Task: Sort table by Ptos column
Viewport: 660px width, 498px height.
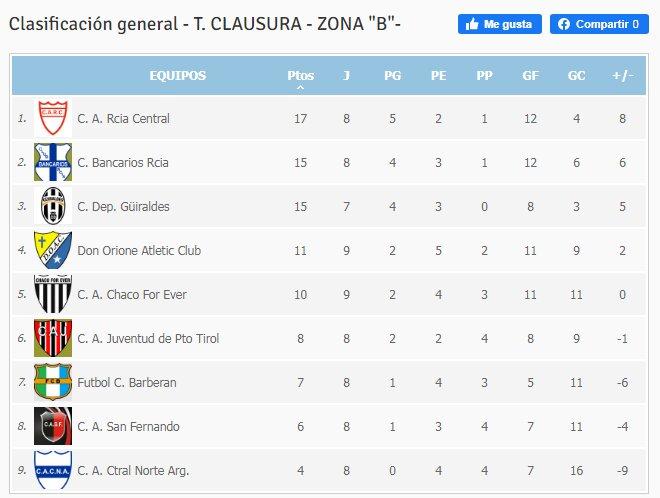Action: 301,76
